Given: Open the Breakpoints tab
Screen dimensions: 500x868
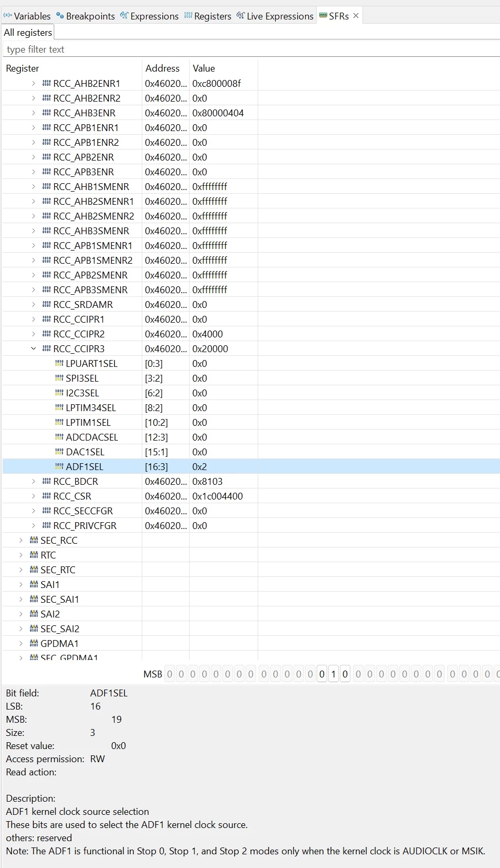Looking at the screenshot, I should point(85,16).
